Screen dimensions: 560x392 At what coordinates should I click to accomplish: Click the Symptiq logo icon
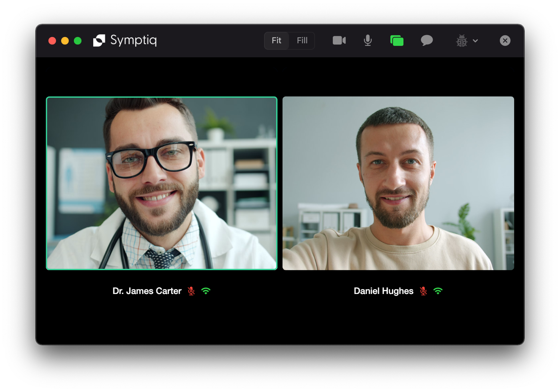(99, 40)
